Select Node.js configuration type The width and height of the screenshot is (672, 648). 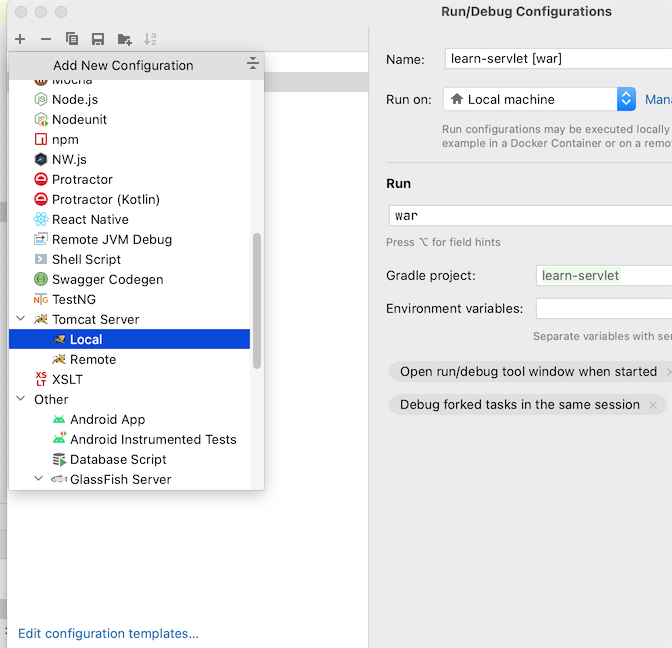coord(74,99)
